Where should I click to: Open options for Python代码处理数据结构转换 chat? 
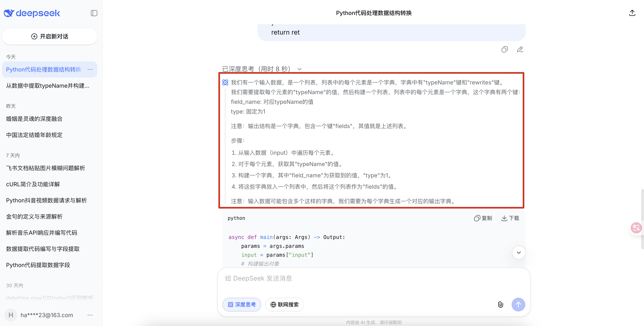click(x=90, y=69)
